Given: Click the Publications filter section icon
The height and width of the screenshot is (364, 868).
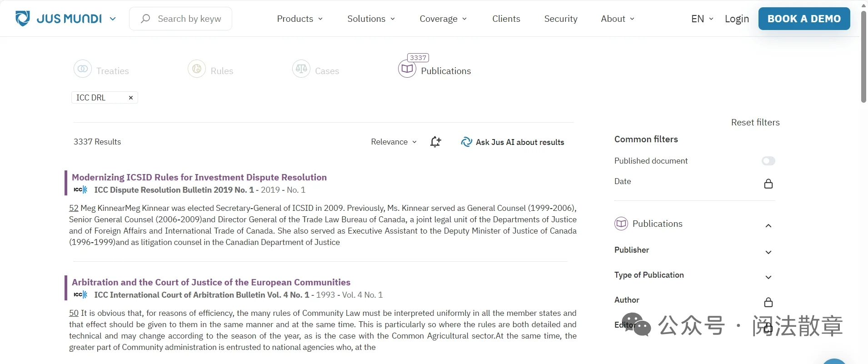Looking at the screenshot, I should pyautogui.click(x=621, y=224).
